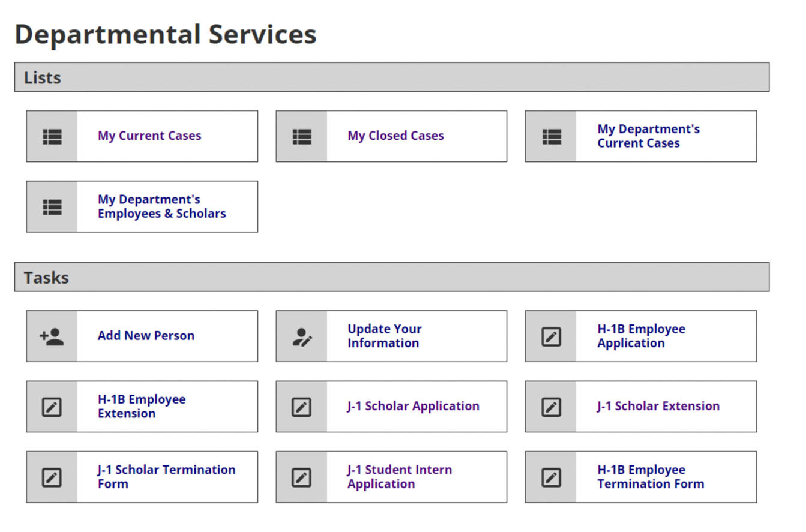Start J-1 Student Intern Application

tap(399, 477)
